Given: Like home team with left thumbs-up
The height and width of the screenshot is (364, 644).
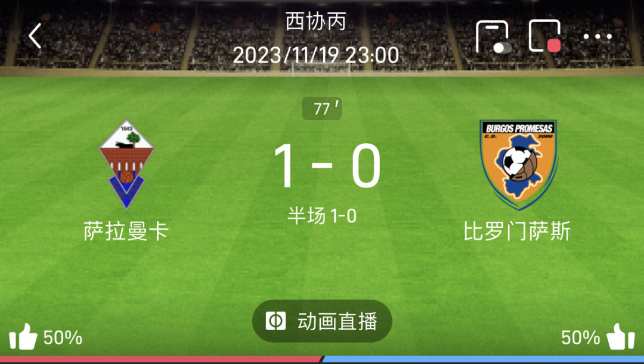Looking at the screenshot, I should point(23,337).
